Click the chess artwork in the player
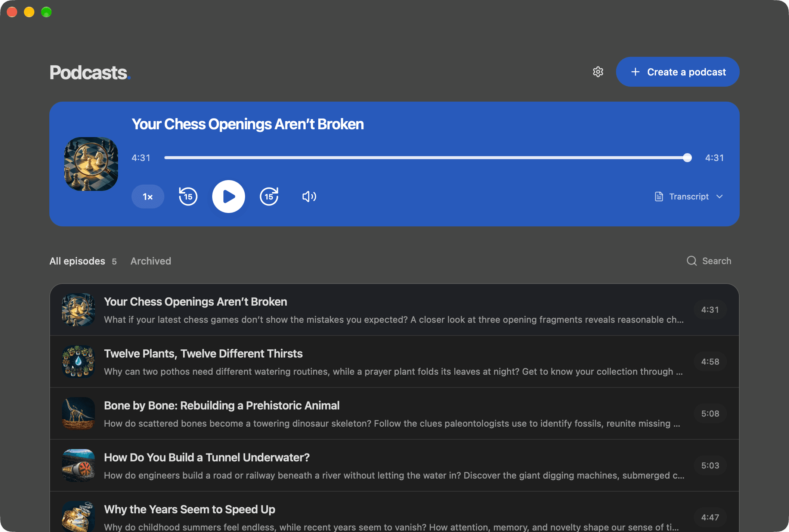This screenshot has width=789, height=532. click(x=91, y=164)
